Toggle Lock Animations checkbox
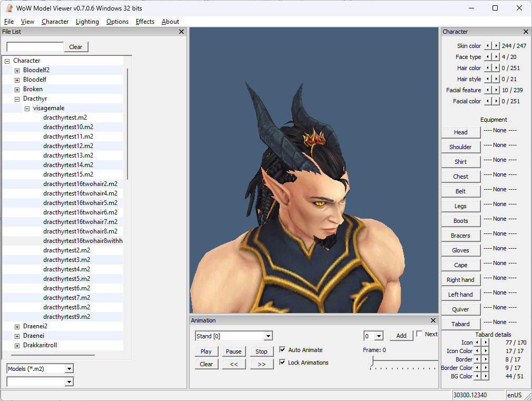The height and width of the screenshot is (401, 532). (282, 362)
